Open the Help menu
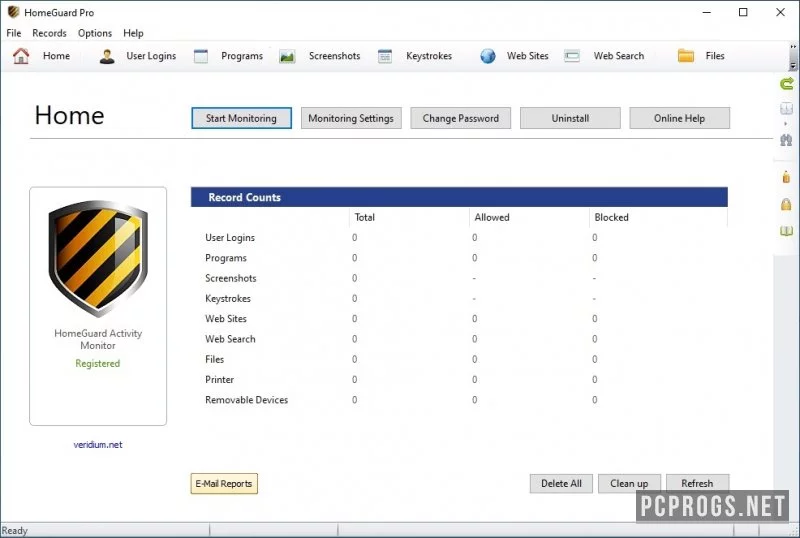Screen dimensions: 800x538 click(x=133, y=33)
